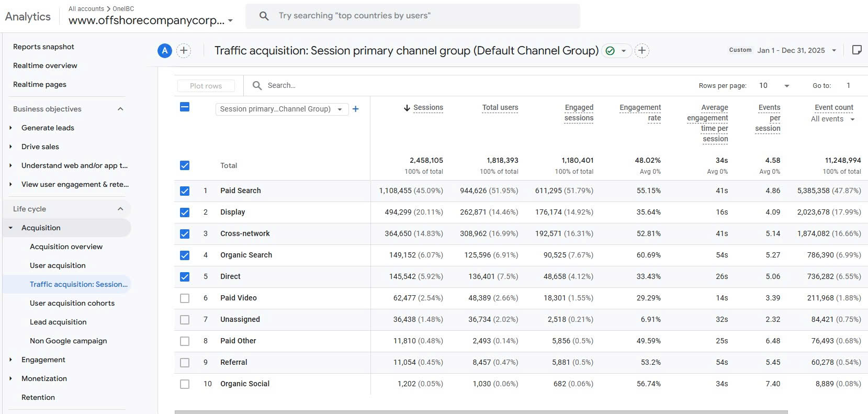
Task: Sort table by Total users column
Action: (x=500, y=107)
